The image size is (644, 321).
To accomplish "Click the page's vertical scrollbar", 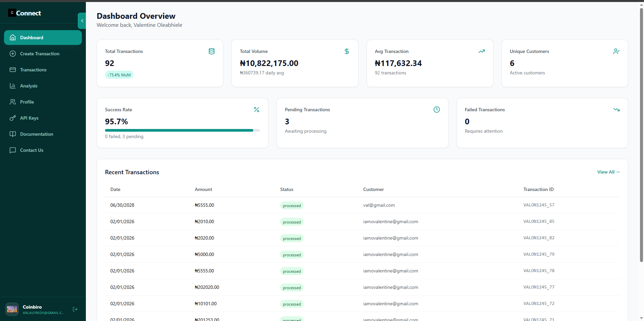I will [641, 134].
